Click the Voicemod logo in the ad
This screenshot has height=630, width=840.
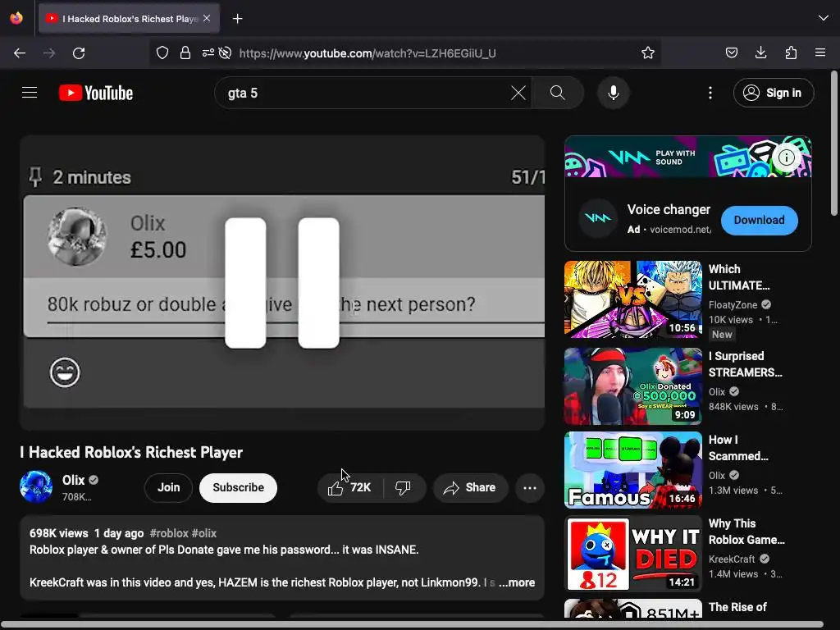(598, 218)
